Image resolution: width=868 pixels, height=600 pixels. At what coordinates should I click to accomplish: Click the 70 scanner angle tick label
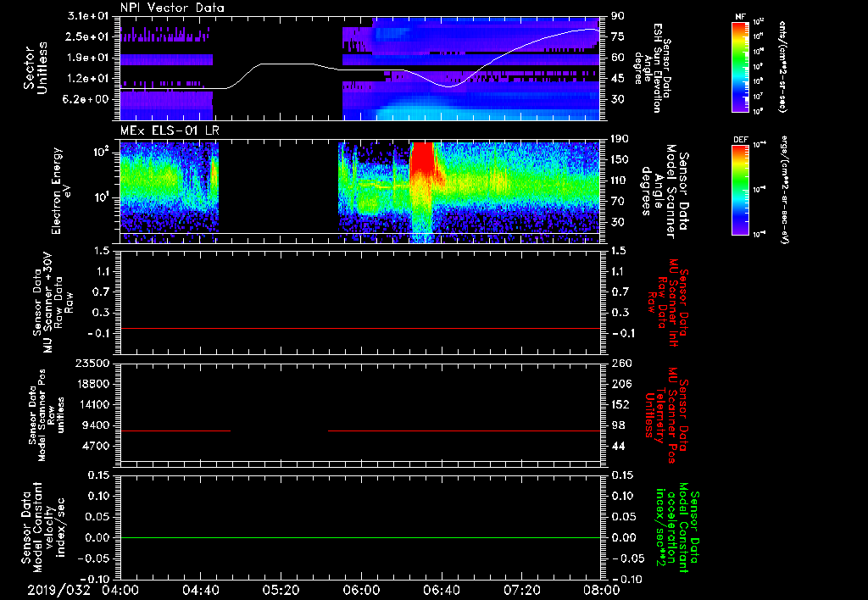[x=618, y=201]
